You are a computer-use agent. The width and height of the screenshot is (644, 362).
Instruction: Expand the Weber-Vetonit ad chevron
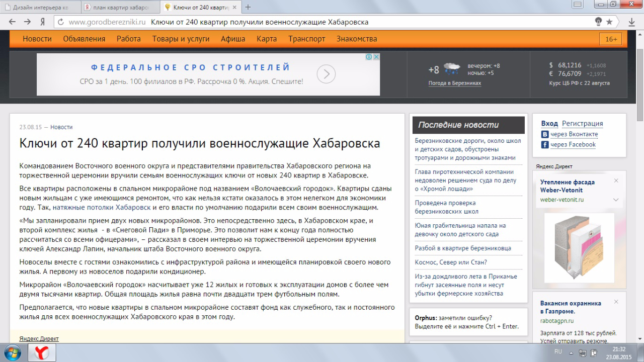tap(616, 200)
